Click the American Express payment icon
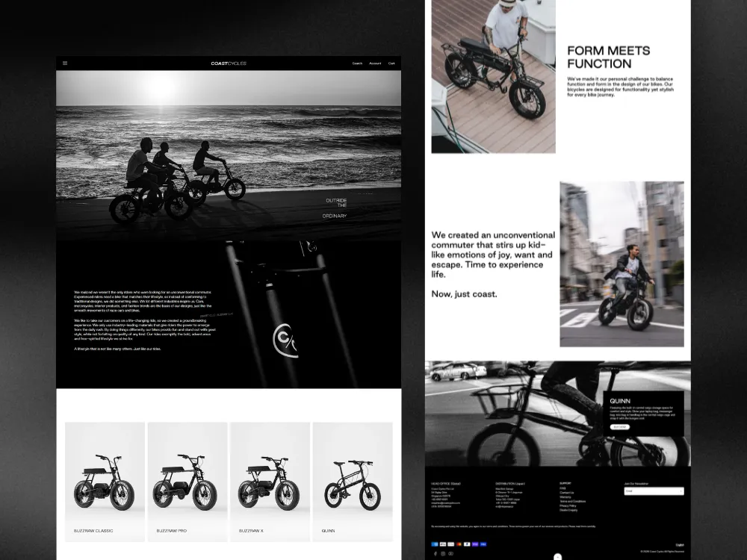Image resolution: width=747 pixels, height=560 pixels. [x=435, y=544]
